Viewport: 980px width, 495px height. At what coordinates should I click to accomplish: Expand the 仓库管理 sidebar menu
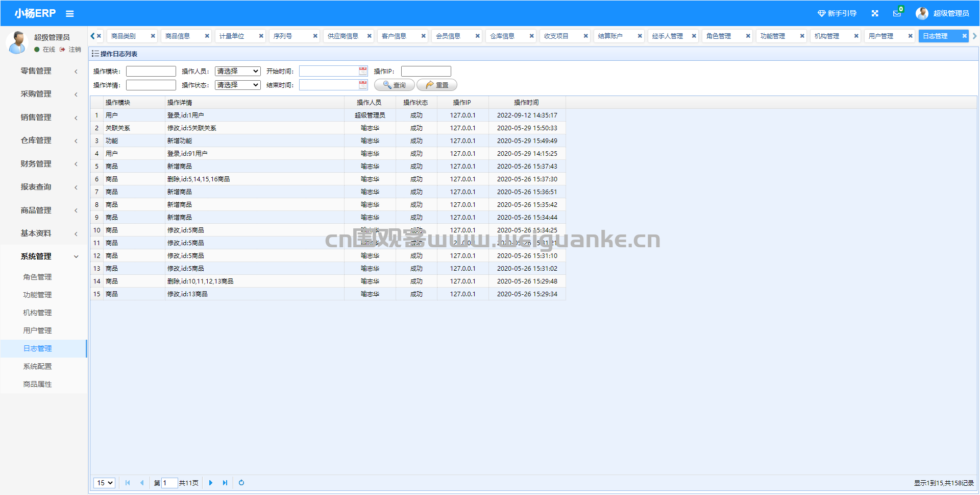click(x=44, y=140)
